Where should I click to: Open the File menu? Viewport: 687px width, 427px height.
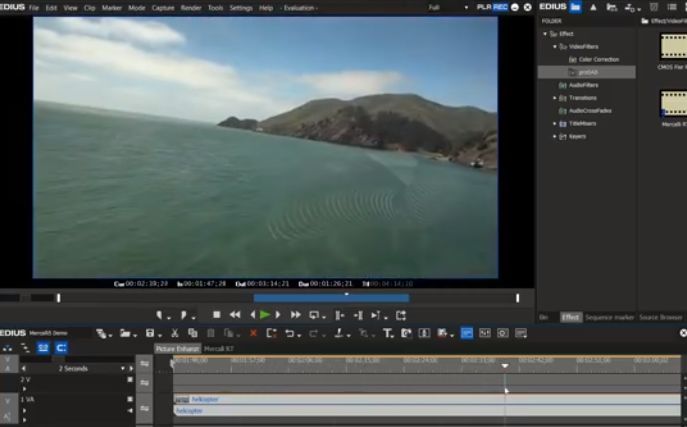(34, 8)
